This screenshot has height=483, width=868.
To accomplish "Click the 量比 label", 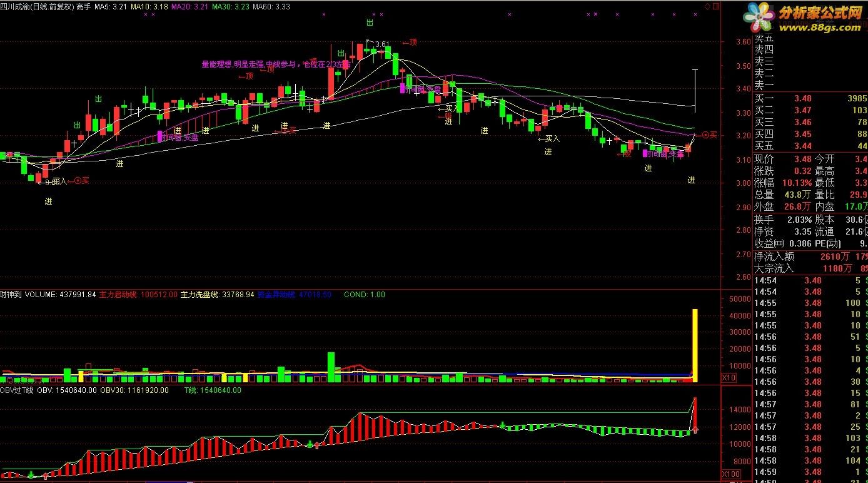I will pos(825,195).
